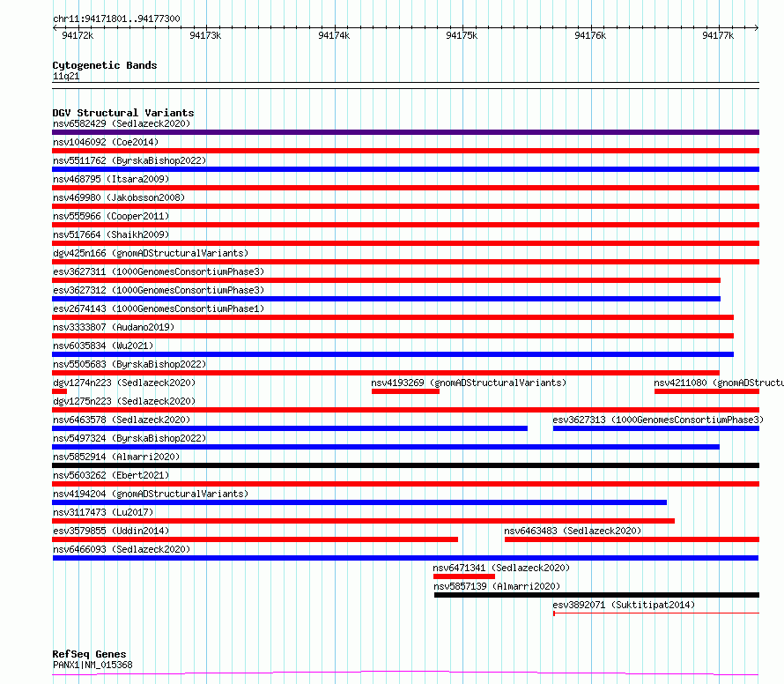Select the nsv4211080 variant label

click(719, 383)
